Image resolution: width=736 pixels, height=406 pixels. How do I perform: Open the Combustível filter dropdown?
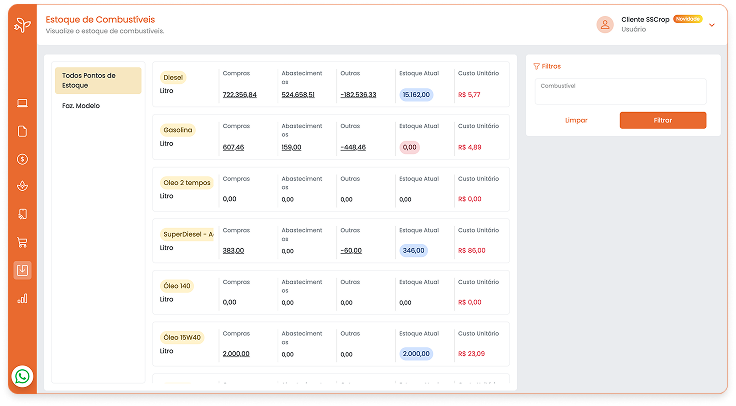coord(620,92)
